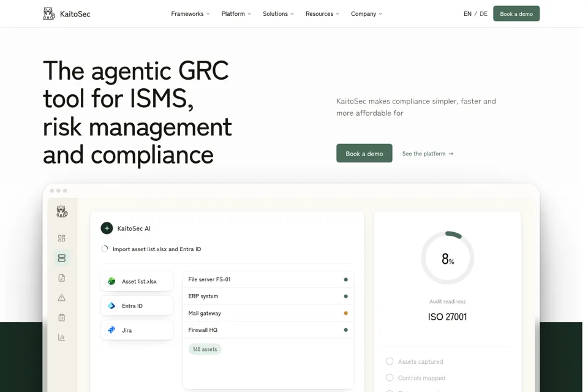The image size is (588, 392).
Task: Click the KaitoSec brand name in header
Action: coord(75,14)
